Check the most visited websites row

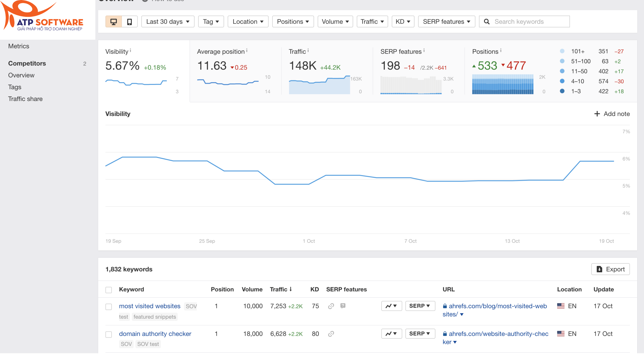tap(109, 306)
